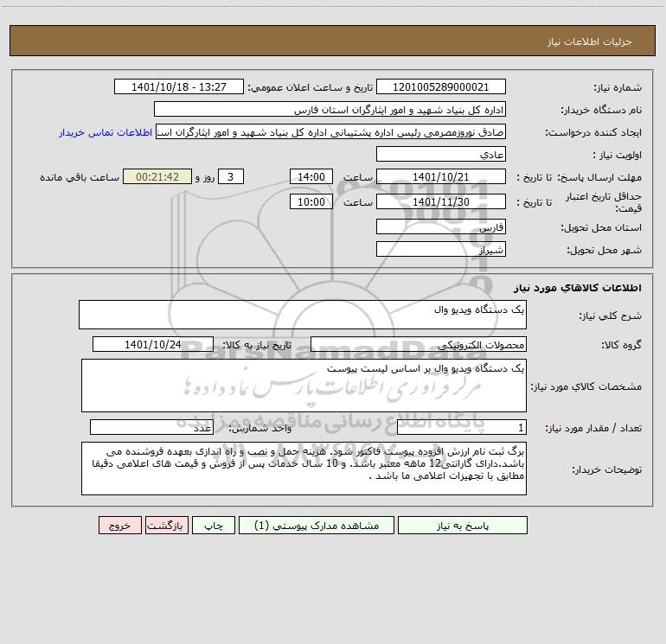
Task: Click the واحد شمارش label
Action: point(260,429)
